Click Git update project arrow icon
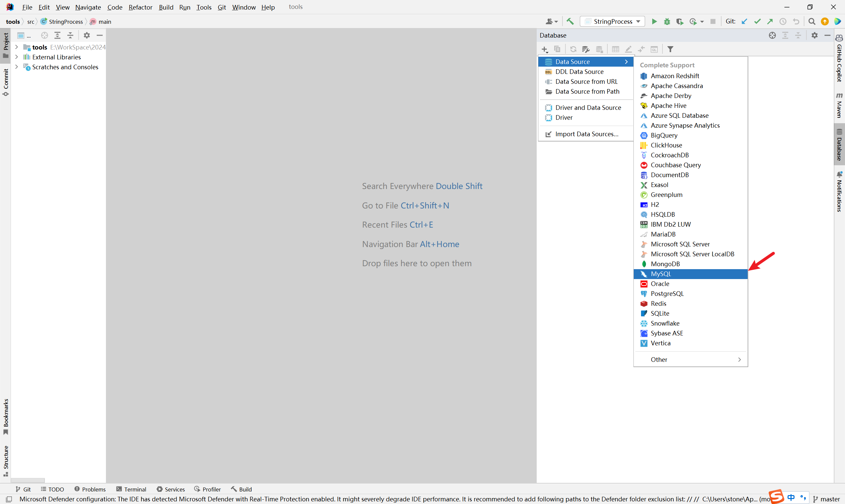This screenshot has height=504, width=845. coord(744,21)
